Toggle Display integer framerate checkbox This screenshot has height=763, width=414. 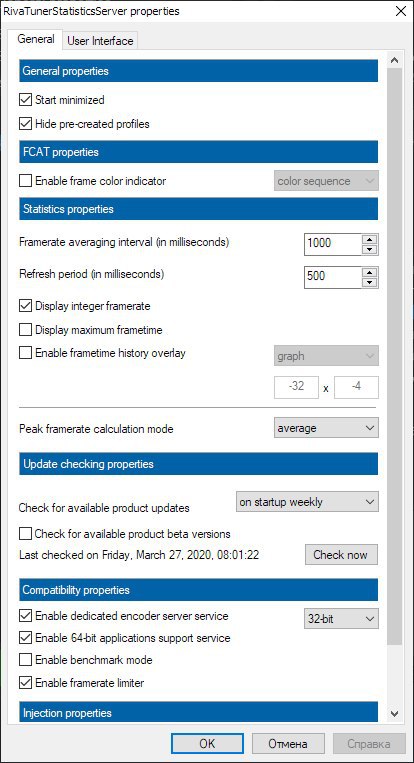25,306
